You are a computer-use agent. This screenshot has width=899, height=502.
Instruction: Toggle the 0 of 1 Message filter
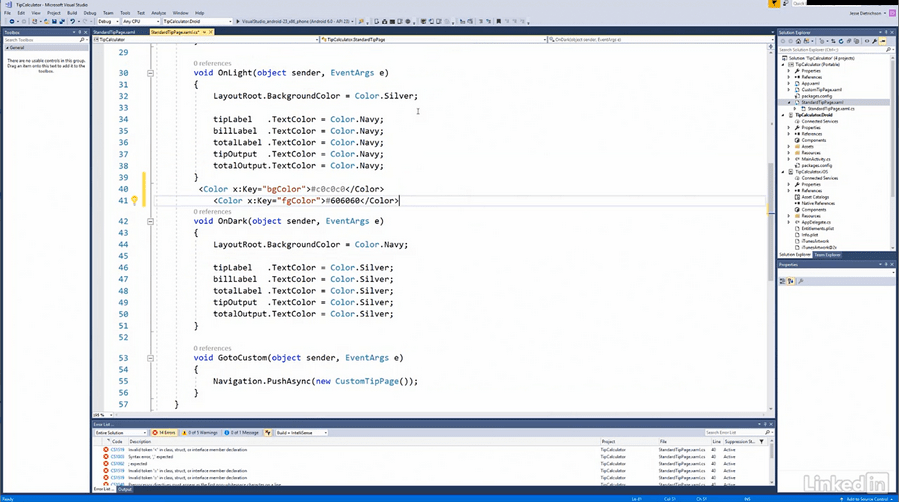click(x=241, y=433)
